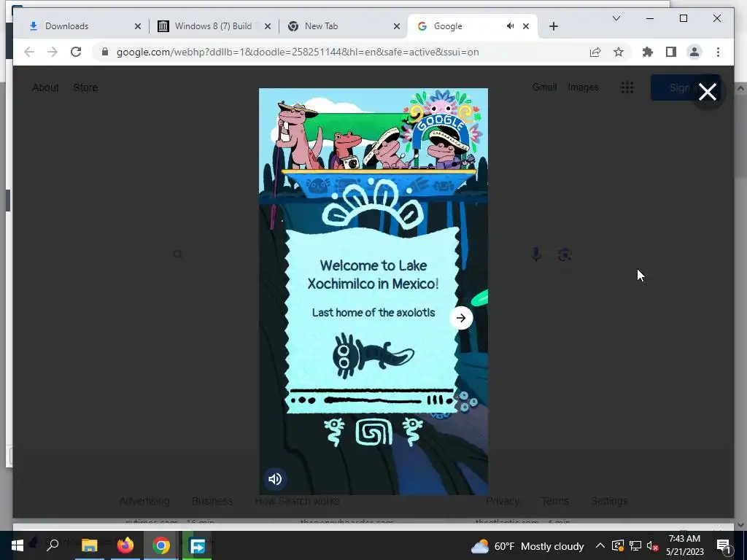This screenshot has width=747, height=560.
Task: Show hidden system tray icons
Action: pyautogui.click(x=600, y=545)
